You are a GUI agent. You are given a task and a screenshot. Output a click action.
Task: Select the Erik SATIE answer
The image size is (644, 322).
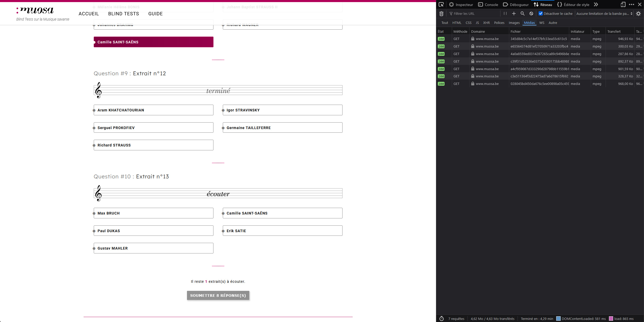click(x=282, y=231)
